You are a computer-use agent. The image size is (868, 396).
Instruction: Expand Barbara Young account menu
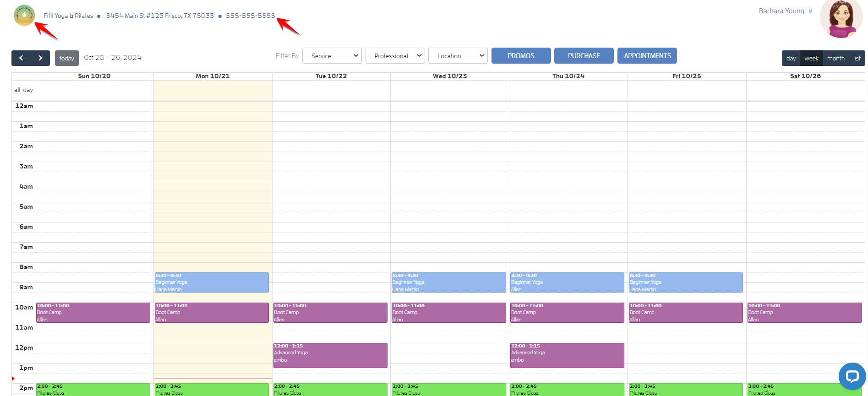click(x=786, y=11)
